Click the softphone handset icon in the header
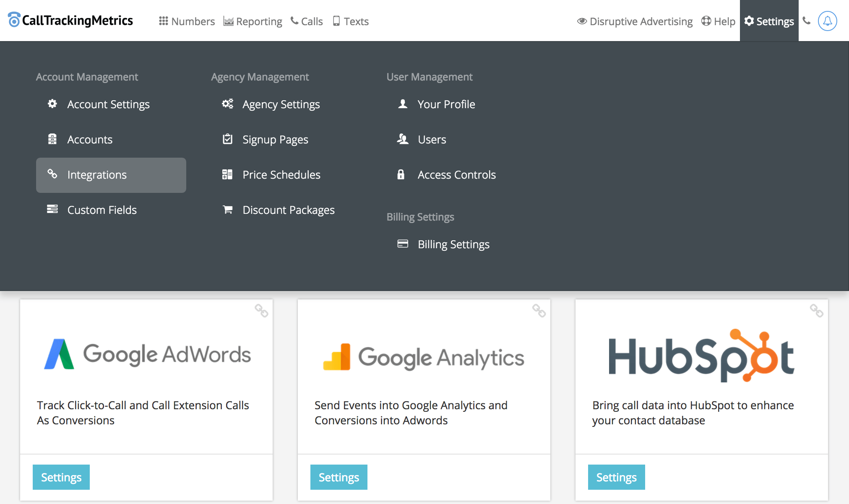This screenshot has width=849, height=504. (807, 21)
